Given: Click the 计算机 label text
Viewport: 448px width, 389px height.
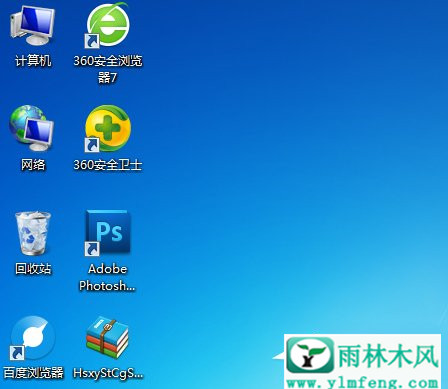Looking at the screenshot, I should pyautogui.click(x=33, y=61).
